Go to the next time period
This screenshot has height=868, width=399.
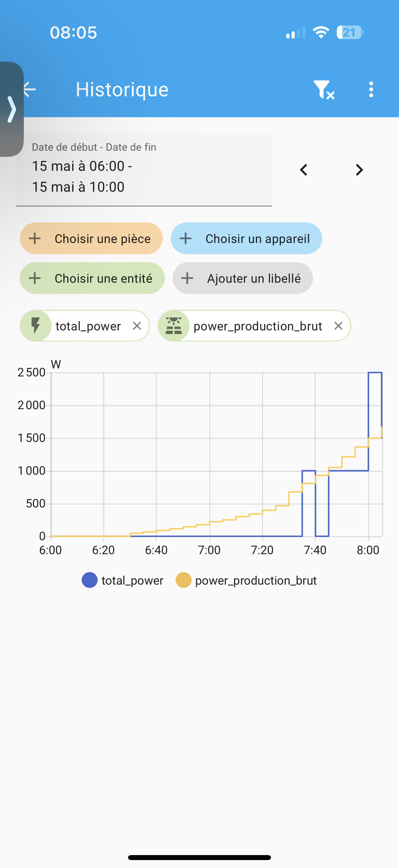[359, 170]
